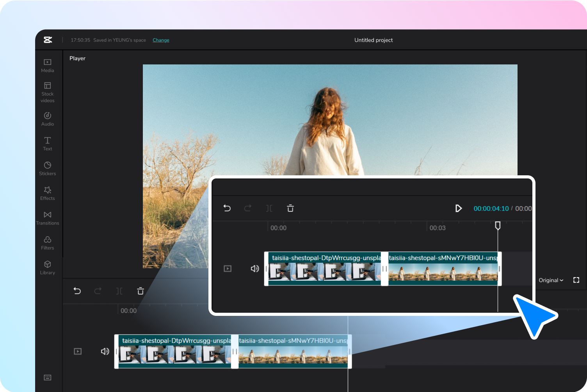Click the 00:00 ruler mark in lower timeline
Viewport: 587px width, 392px height.
(128, 311)
